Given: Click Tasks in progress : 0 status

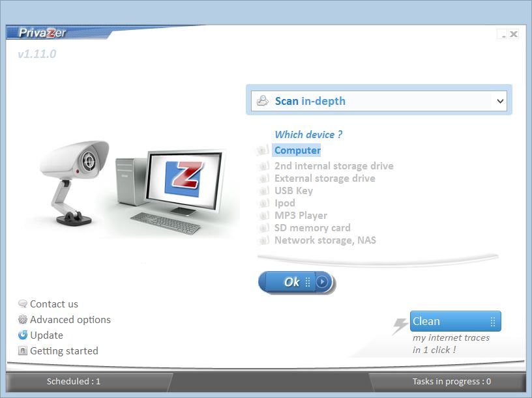Looking at the screenshot, I should click(452, 381).
